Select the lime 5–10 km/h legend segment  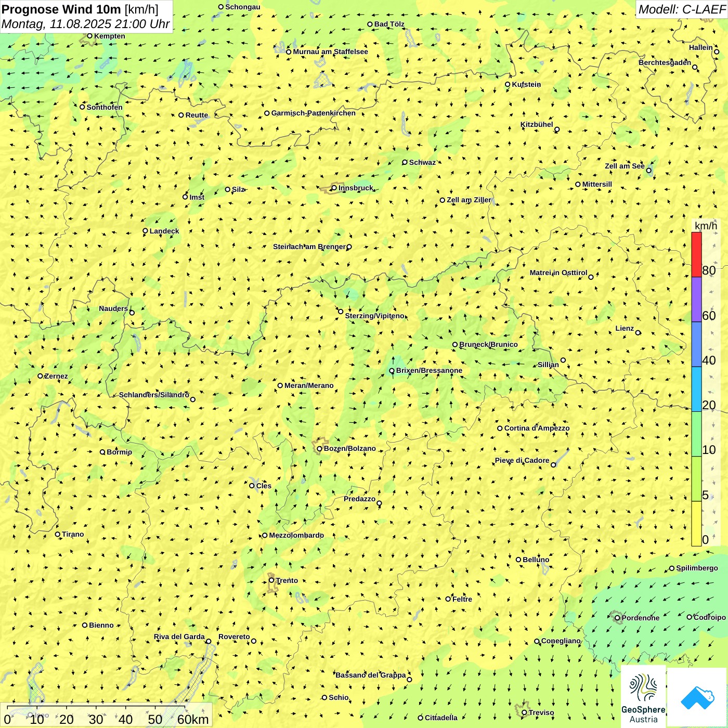coord(696,479)
